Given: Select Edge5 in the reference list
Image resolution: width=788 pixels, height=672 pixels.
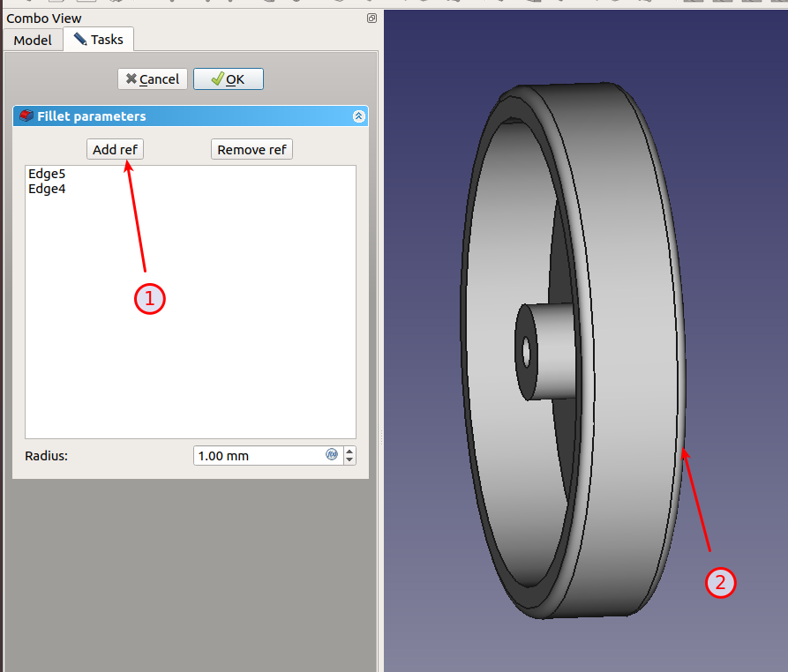Looking at the screenshot, I should pos(47,174).
